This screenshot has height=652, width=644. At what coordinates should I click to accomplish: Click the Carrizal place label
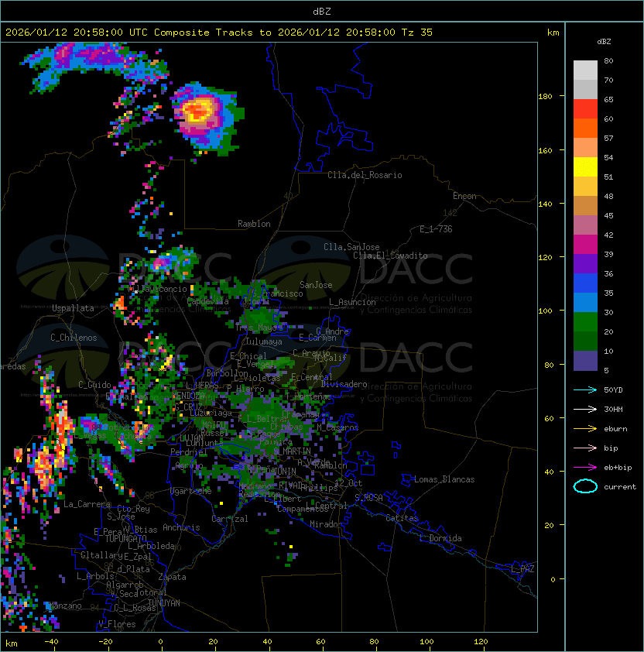coord(230,519)
